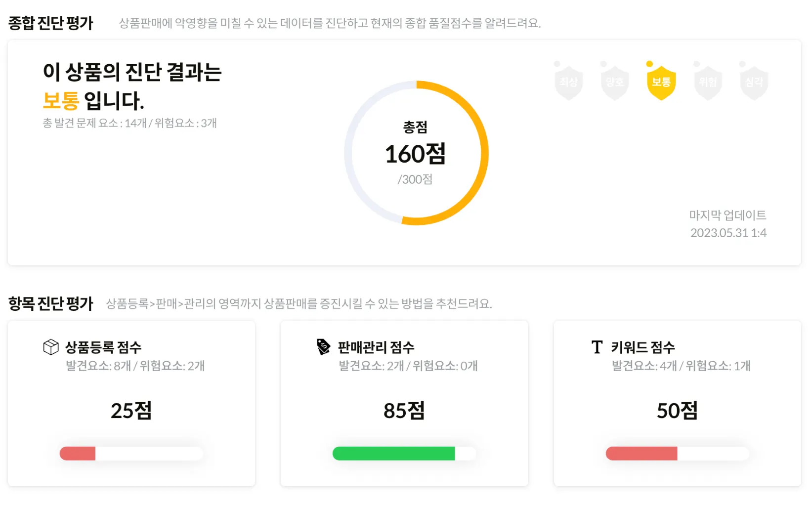This screenshot has width=812, height=506.
Task: Click the 50점 score value
Action: click(x=677, y=411)
